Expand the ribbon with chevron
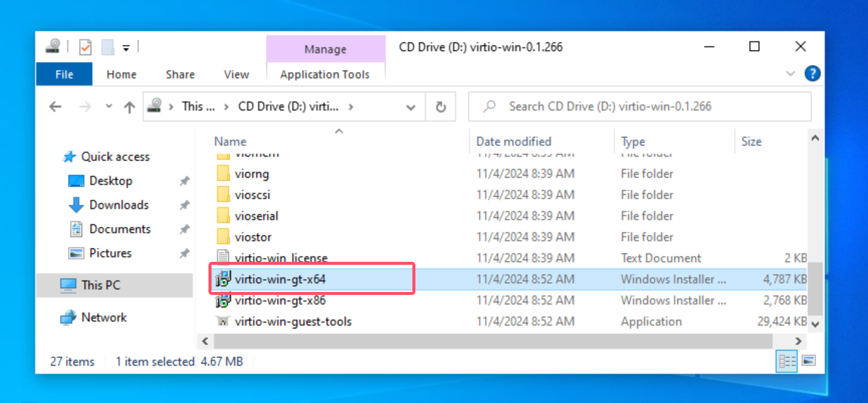Image resolution: width=868 pixels, height=403 pixels. click(790, 74)
